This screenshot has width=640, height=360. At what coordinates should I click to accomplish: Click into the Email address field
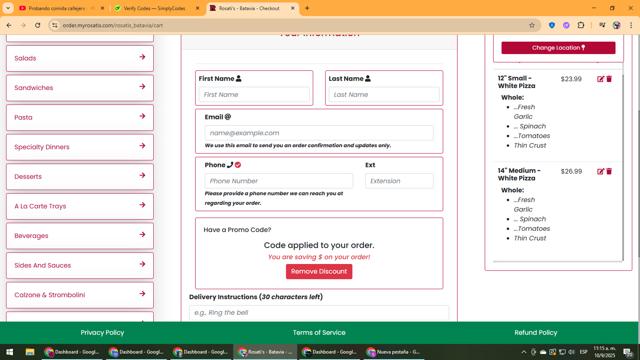pyautogui.click(x=319, y=133)
